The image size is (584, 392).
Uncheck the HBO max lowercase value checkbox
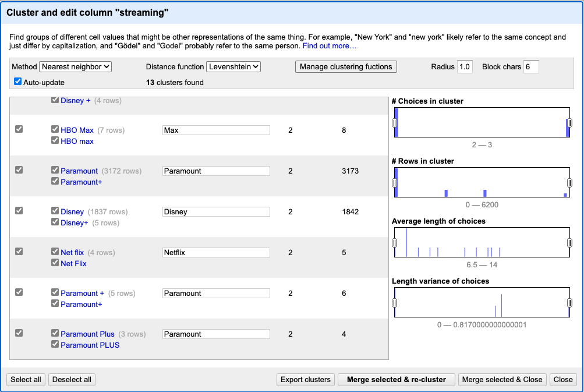click(x=55, y=140)
